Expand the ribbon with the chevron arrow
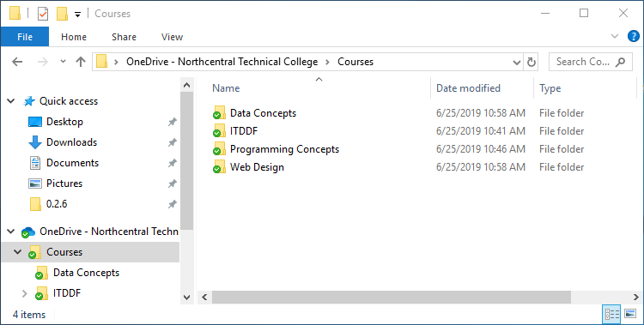Image resolution: width=644 pixels, height=325 pixels. pos(615,37)
